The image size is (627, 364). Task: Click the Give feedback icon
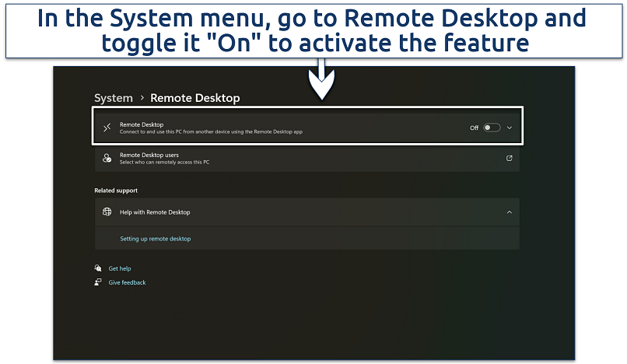[x=98, y=282]
